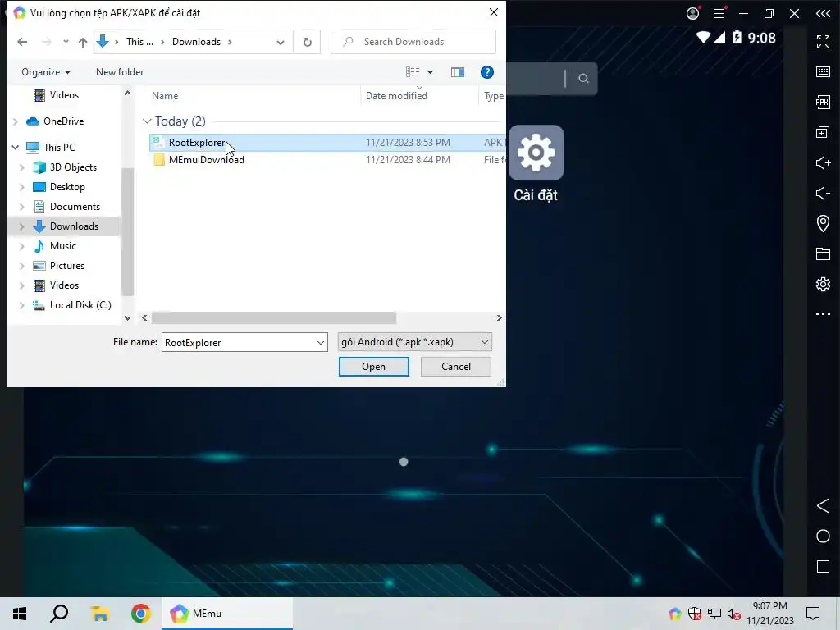The width and height of the screenshot is (840, 630).
Task: Click the multi-window add icon in MEmu sidebar
Action: tap(823, 132)
